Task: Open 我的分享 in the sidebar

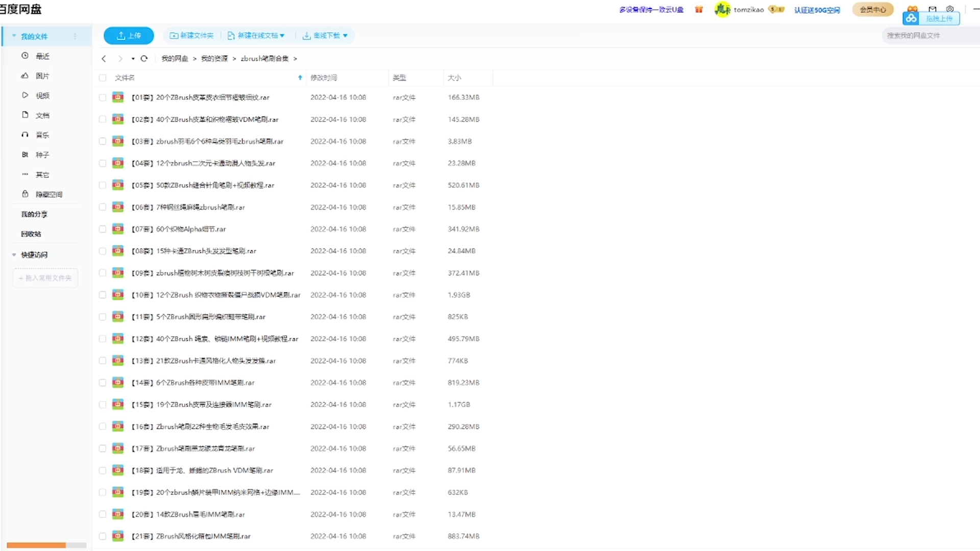Action: (x=34, y=214)
